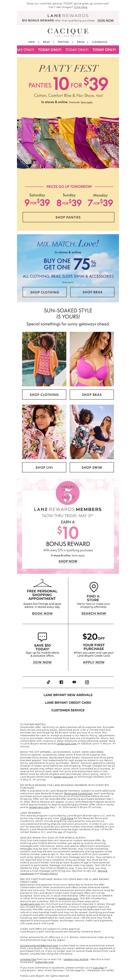Click the Cacique logo
This screenshot has height=980, width=136.
click(x=68, y=32)
